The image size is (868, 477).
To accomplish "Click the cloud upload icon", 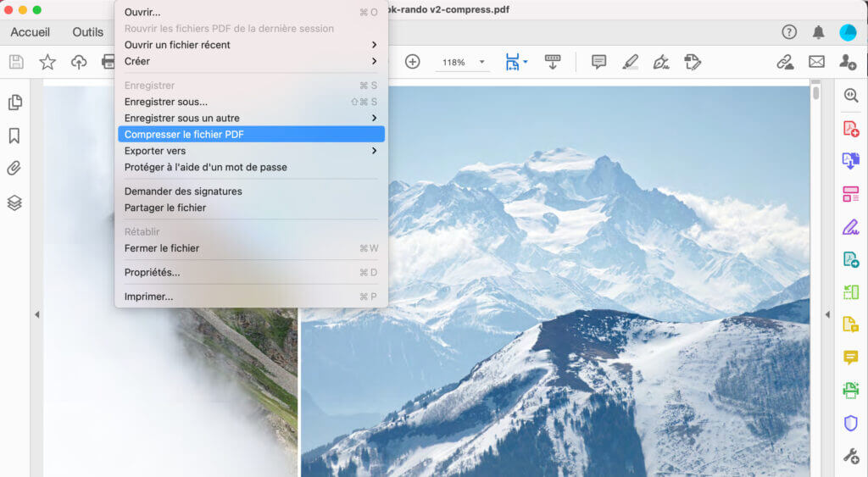I will point(79,62).
